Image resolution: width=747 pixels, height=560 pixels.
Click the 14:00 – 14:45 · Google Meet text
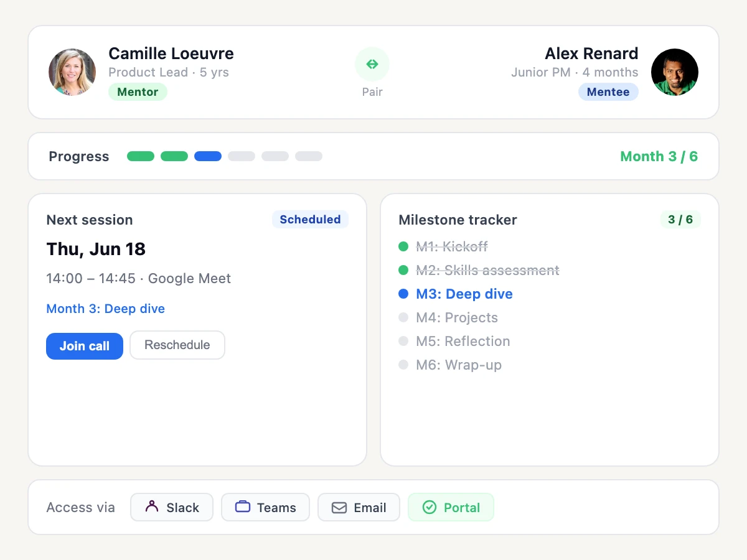coord(139,278)
